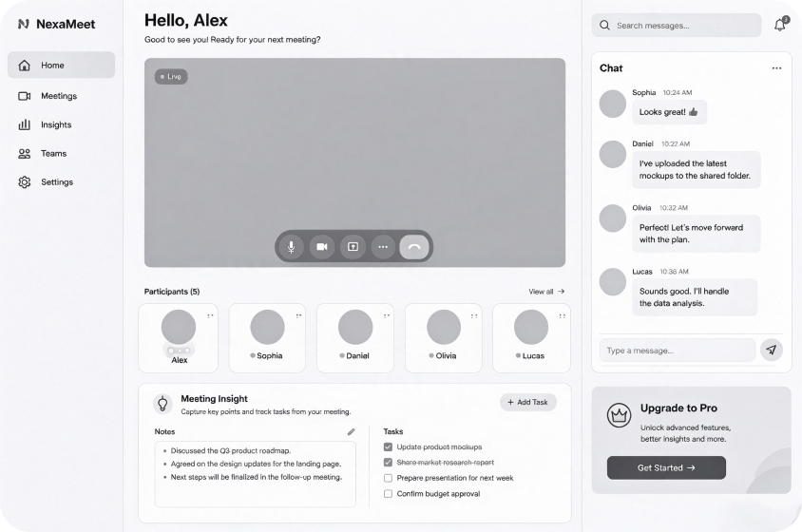
Task: Check Confirm budget approval task
Action: pyautogui.click(x=389, y=494)
